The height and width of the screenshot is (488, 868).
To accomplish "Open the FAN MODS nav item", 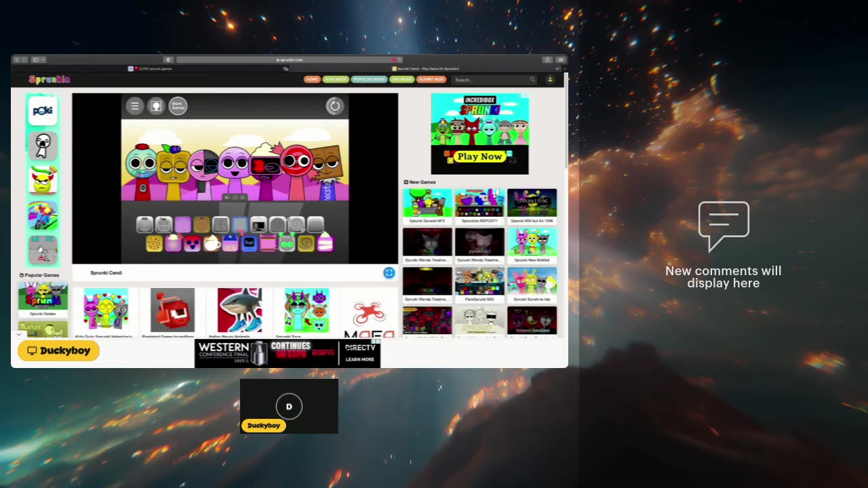I will [401, 79].
